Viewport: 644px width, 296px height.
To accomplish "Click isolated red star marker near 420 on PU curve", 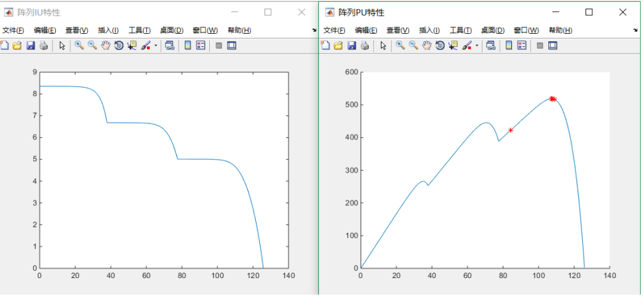I will 510,130.
